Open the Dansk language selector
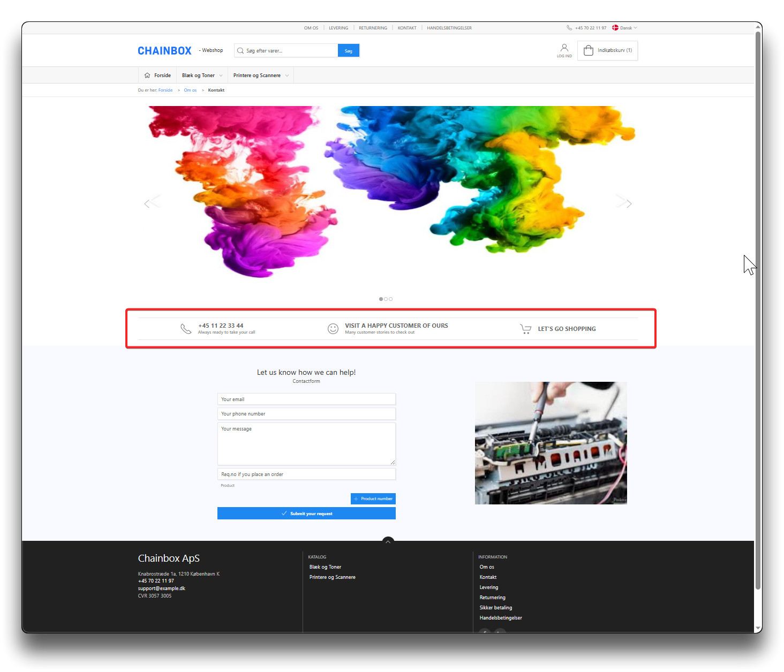The width and height of the screenshot is (784, 672). click(x=625, y=28)
